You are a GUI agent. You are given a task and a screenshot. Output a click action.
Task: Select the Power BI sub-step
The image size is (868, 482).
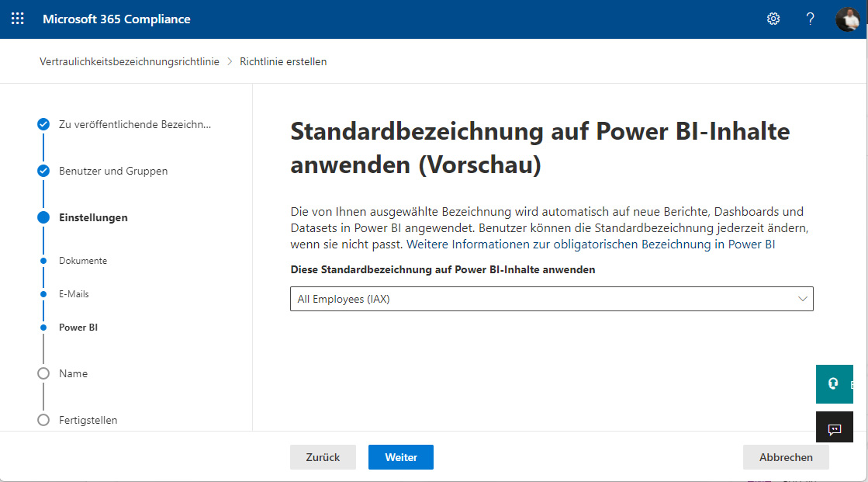click(x=78, y=328)
